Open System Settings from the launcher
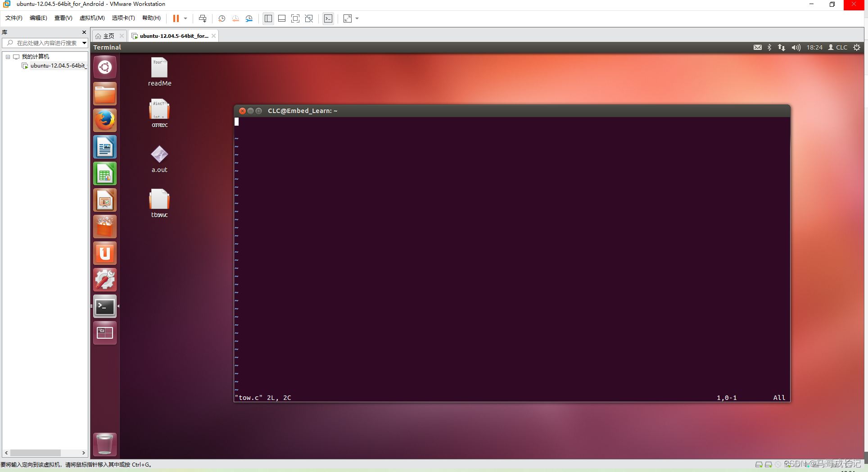 coord(105,280)
